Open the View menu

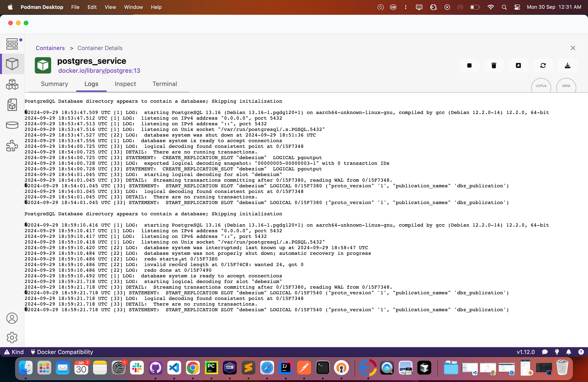click(110, 7)
